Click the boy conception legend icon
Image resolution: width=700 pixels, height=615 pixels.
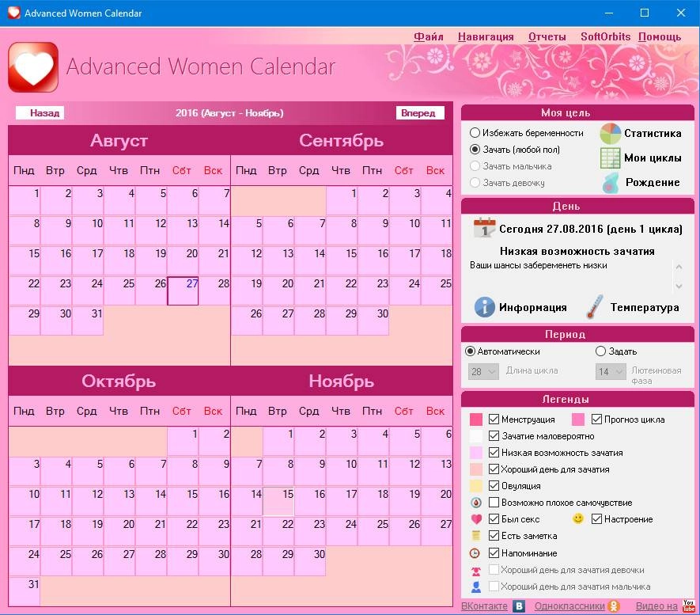[476, 587]
